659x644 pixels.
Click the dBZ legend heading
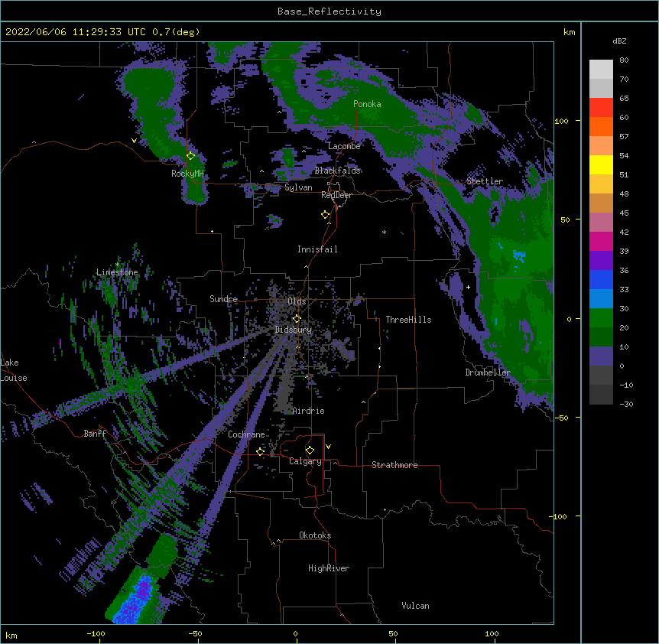click(619, 41)
